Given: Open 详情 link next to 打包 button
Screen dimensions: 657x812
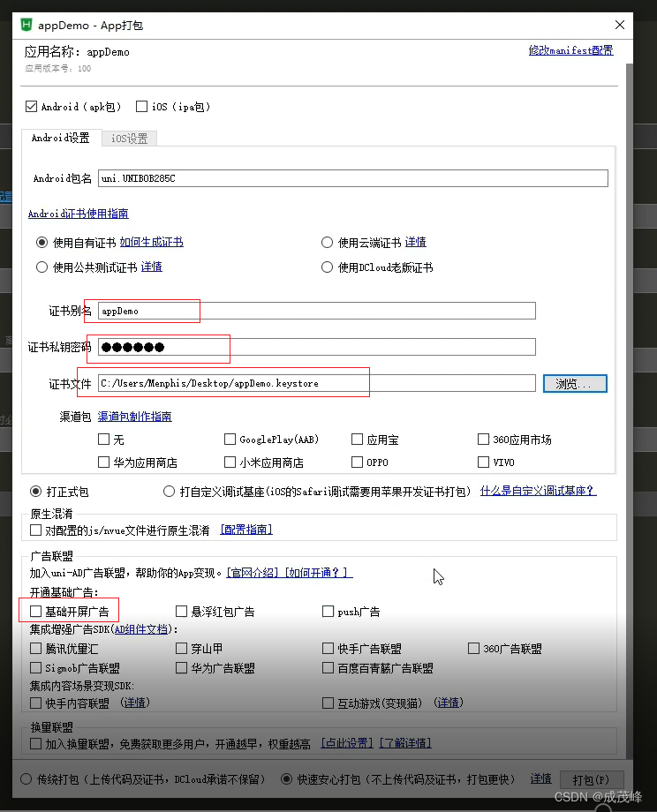Looking at the screenshot, I should [541, 778].
